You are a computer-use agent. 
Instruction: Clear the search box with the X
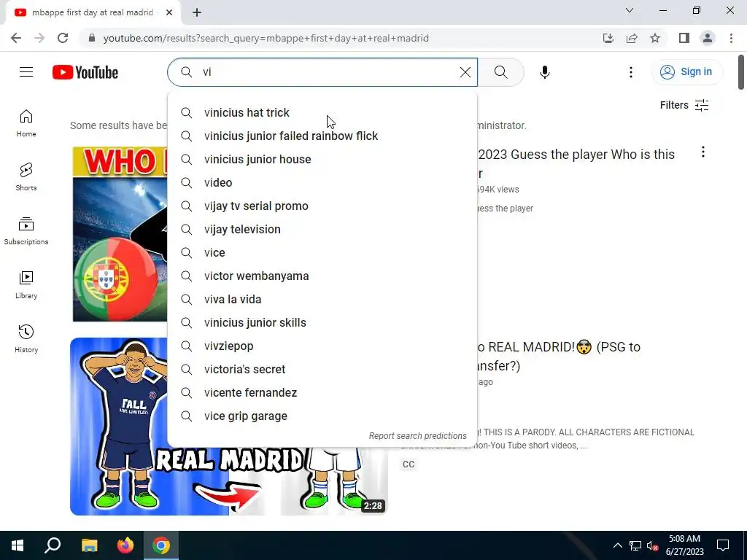tap(465, 72)
